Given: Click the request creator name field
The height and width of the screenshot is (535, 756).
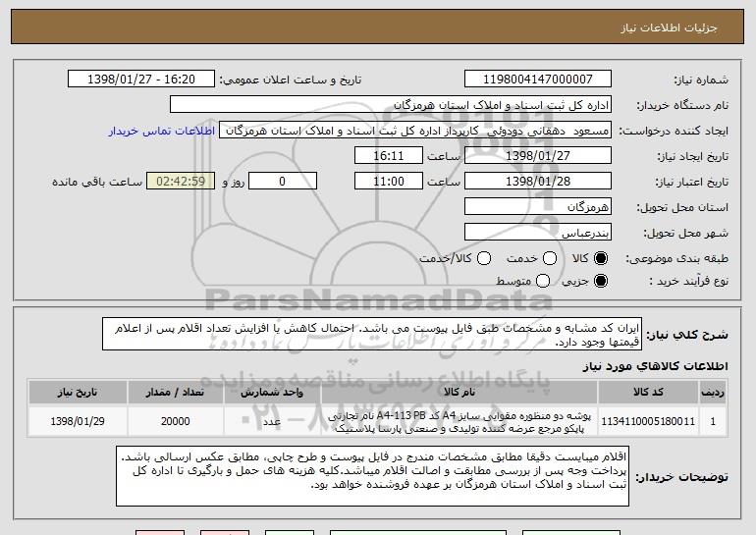Looking at the screenshot, I should (x=415, y=131).
